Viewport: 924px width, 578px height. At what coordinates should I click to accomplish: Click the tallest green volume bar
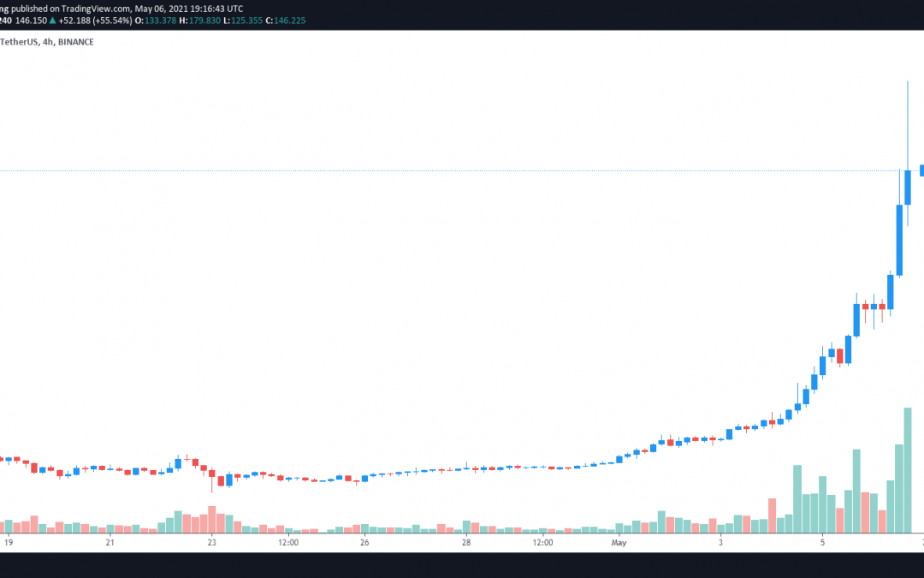click(908, 470)
